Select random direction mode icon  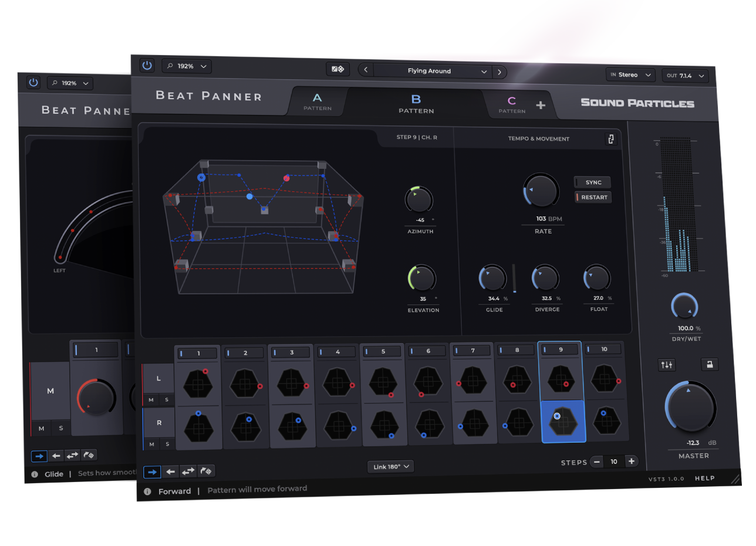pyautogui.click(x=206, y=471)
